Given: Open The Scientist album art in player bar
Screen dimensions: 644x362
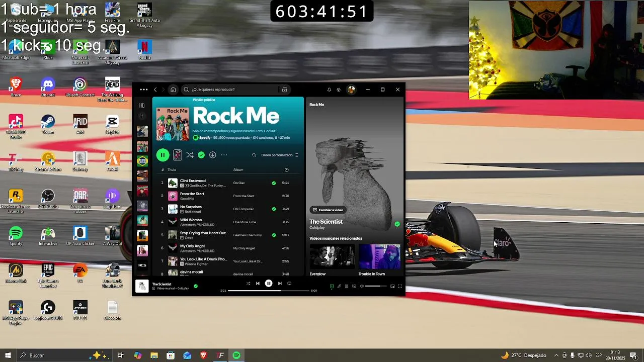Looking at the screenshot, I should tap(142, 286).
